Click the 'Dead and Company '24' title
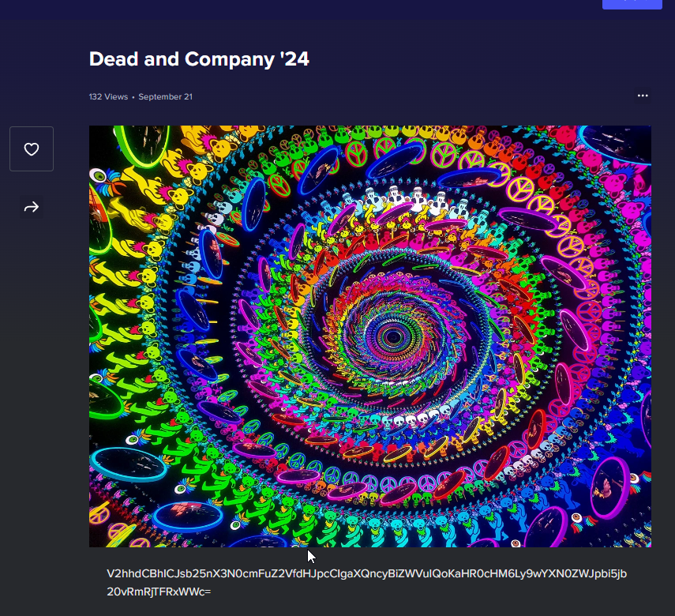 199,58
